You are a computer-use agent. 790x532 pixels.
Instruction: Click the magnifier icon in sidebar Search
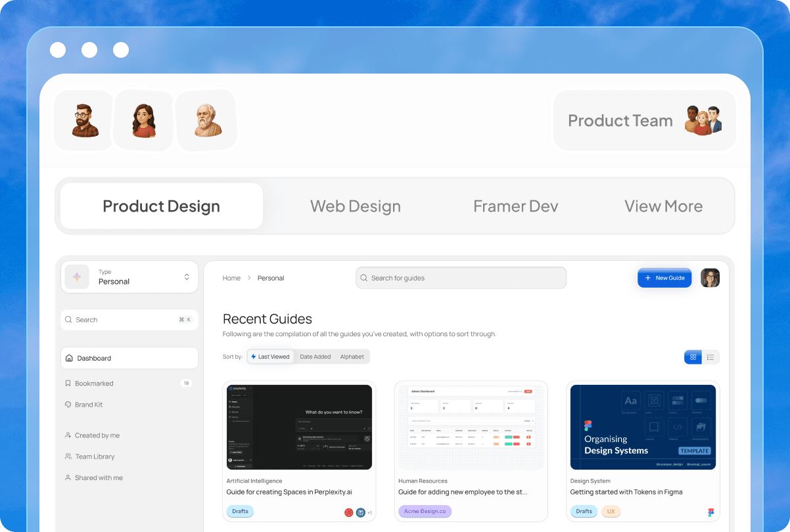(x=68, y=320)
